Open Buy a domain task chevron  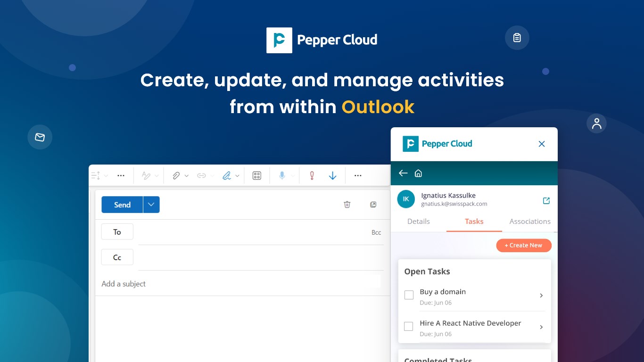541,296
